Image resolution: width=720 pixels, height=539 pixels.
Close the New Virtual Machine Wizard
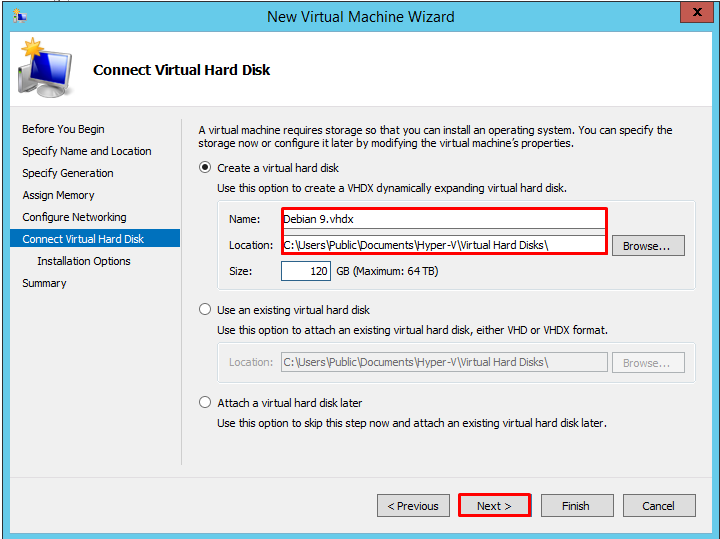697,12
